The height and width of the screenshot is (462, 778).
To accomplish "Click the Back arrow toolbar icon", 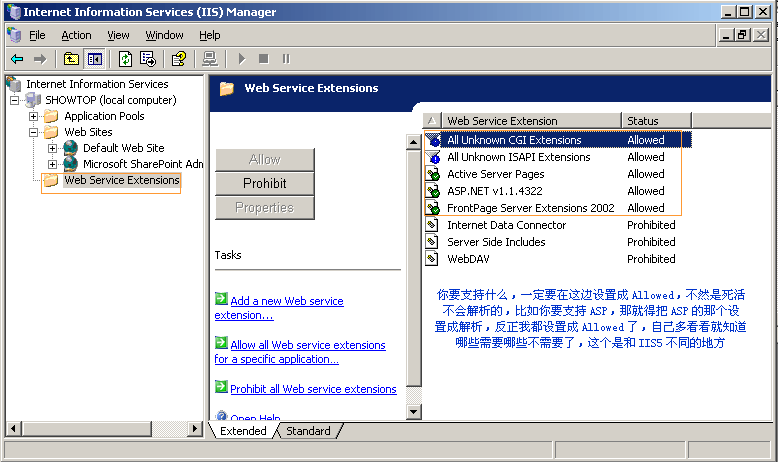I will [17, 59].
